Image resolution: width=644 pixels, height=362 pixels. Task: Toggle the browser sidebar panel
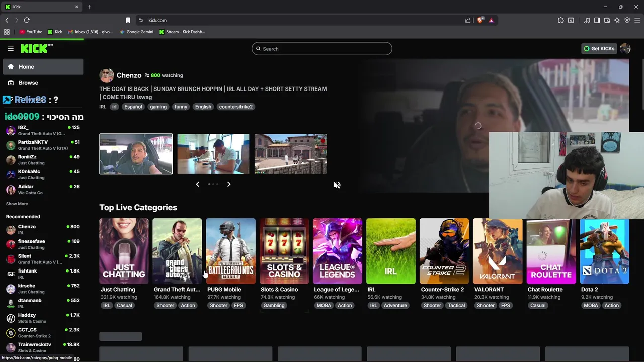[x=597, y=20]
